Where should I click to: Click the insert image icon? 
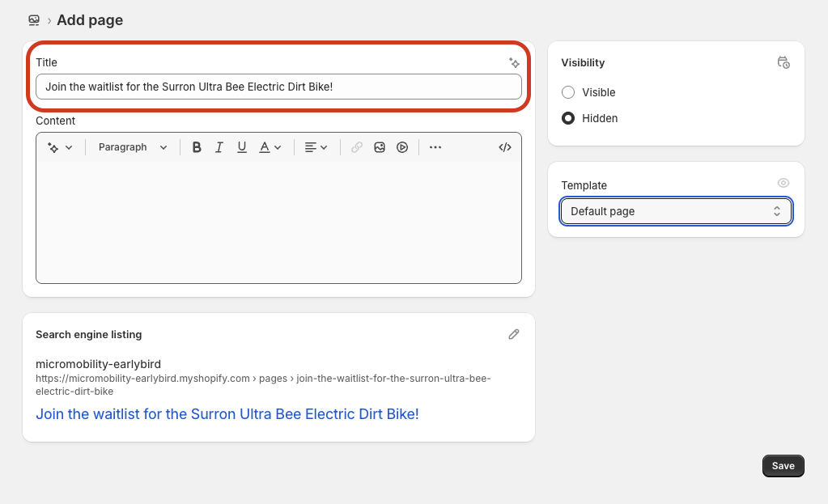tap(380, 147)
